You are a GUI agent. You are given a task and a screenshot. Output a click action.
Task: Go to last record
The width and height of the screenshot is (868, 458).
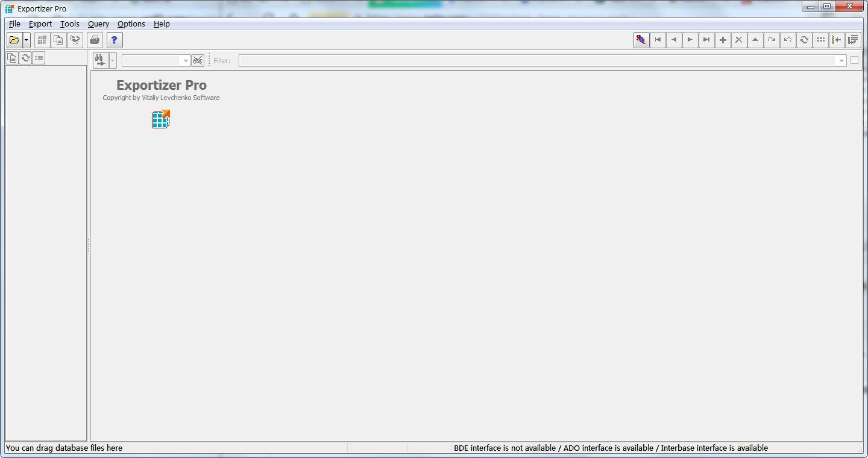click(706, 40)
